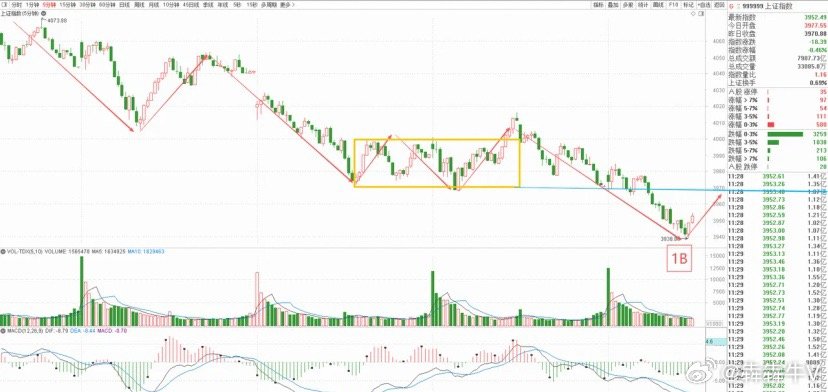This screenshot has height=392, width=828.
Task: Click the 画线 drawing tools button
Action: pos(658,5)
